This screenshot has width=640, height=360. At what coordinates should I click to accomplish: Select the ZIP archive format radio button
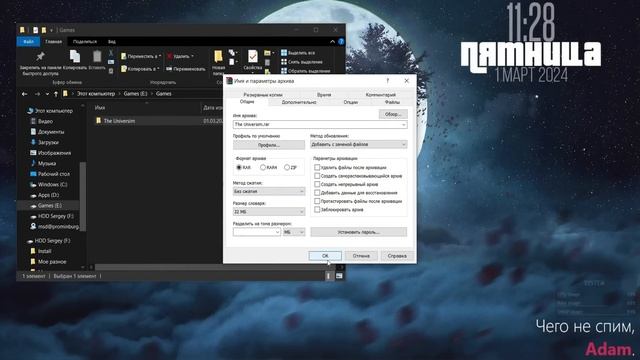(x=287, y=167)
